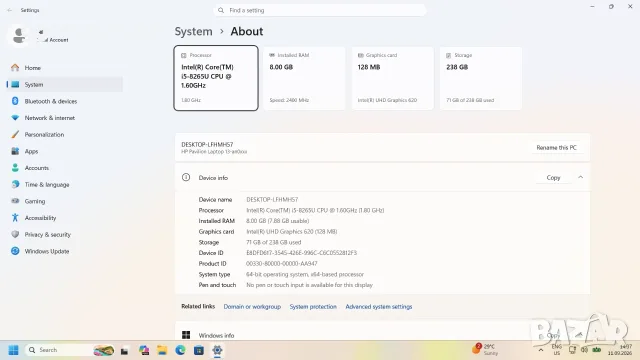Click Rename this PC button
The width and height of the screenshot is (640, 360).
pyautogui.click(x=556, y=148)
